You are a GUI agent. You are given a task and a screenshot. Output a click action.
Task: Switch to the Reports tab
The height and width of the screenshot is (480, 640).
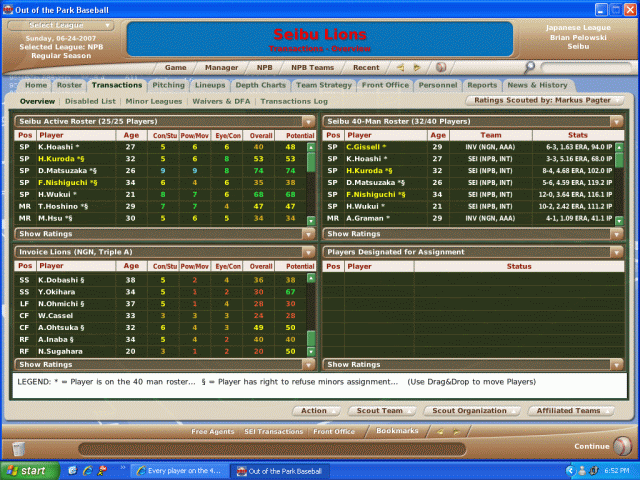pyautogui.click(x=482, y=85)
